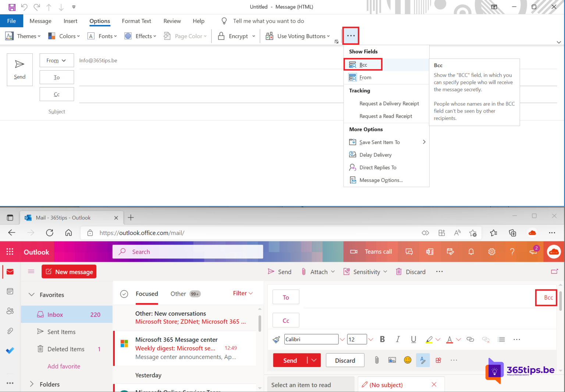Switch to the Format Text ribbon tab
Image resolution: width=565 pixels, height=392 pixels.
click(136, 21)
